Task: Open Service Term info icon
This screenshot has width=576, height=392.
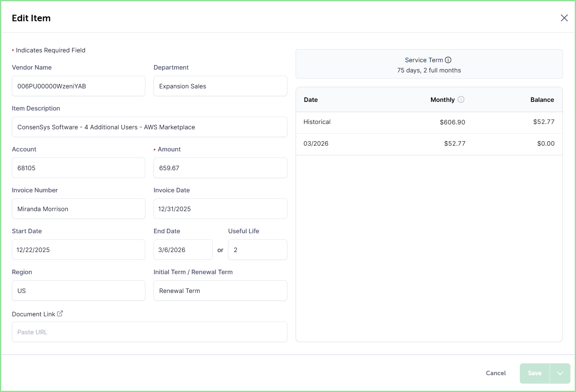Action: pyautogui.click(x=448, y=60)
